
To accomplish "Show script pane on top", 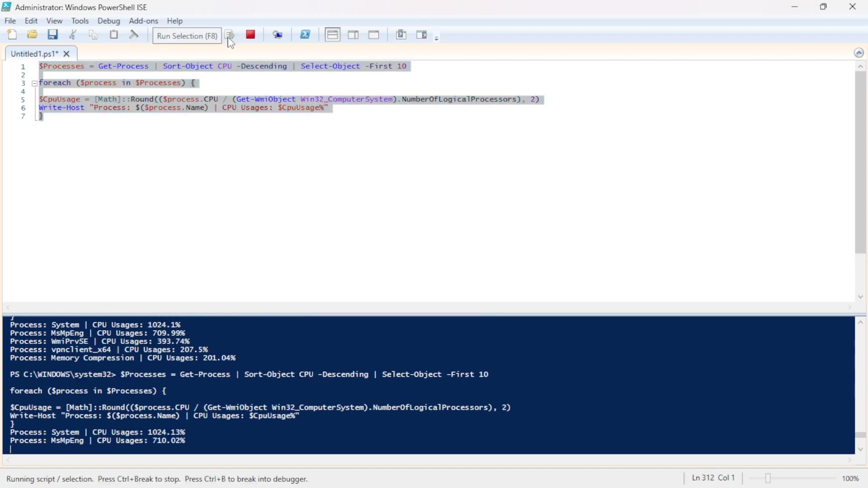I will (332, 34).
